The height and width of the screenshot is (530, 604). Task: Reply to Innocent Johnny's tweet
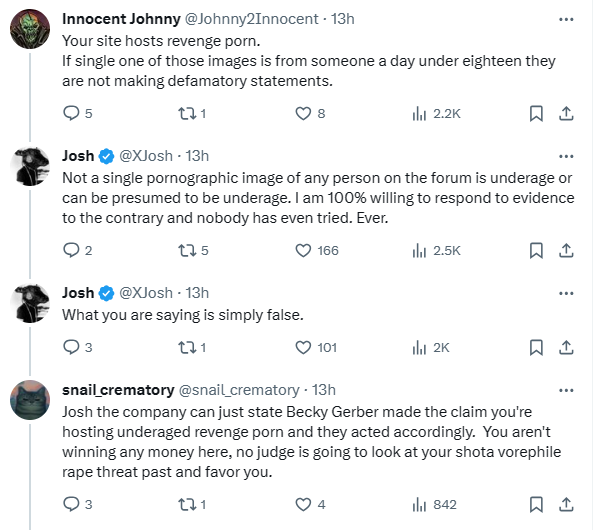point(70,114)
